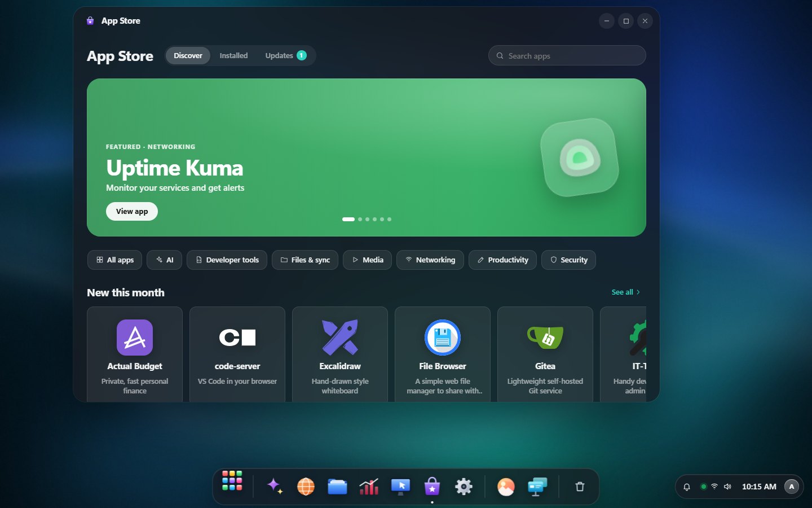Open the launcher grid in the dock
812x508 pixels.
[x=232, y=480]
